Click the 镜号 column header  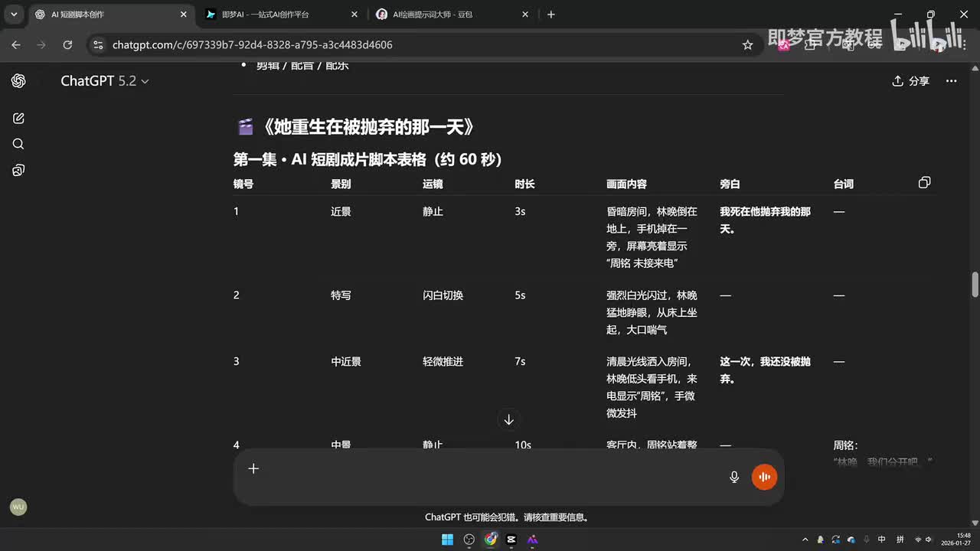[243, 184]
